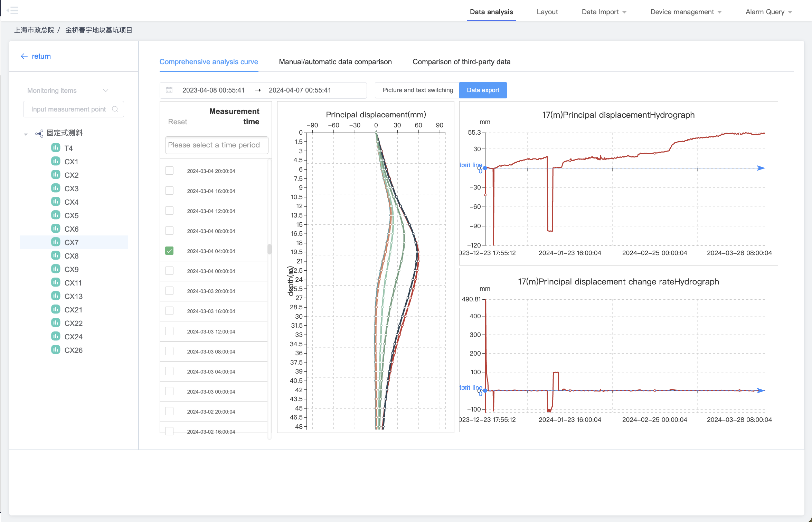
Task: Click the start date 2023-04-08 00:55:41
Action: click(x=214, y=90)
